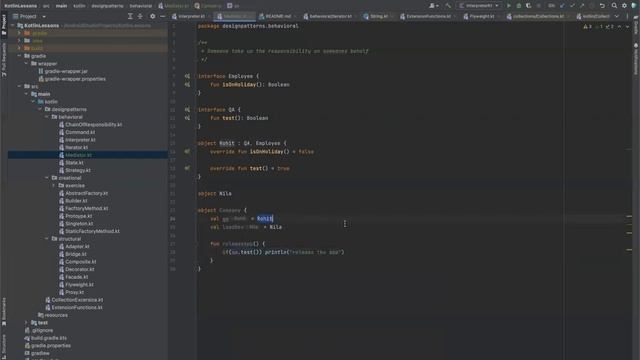The width and height of the screenshot is (640, 360).
Task: Click the Build project hammer icon
Action: (448, 6)
